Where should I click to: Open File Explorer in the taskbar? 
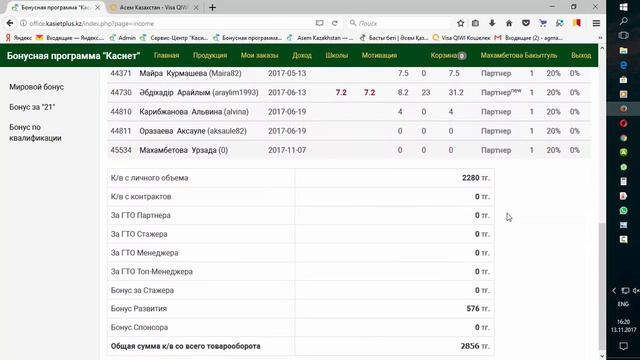tap(623, 51)
